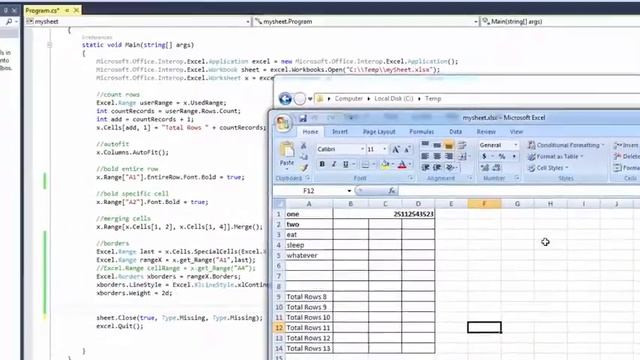
Task: Click the Format Painter brush icon
Action: [304, 167]
